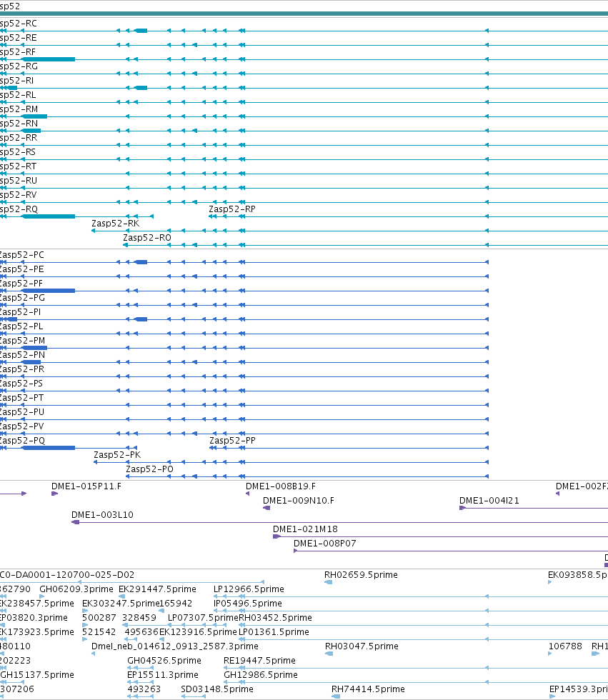
Task: Click the GH12986.5prime EST label
Action: click(261, 674)
